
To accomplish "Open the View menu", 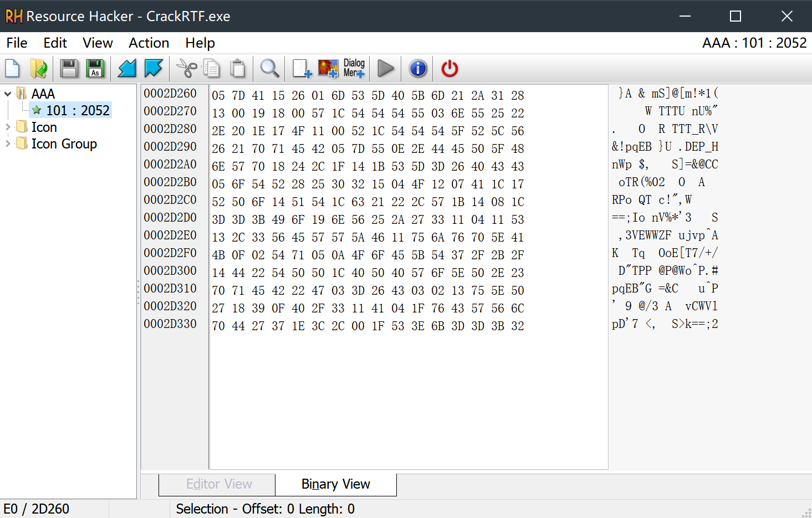I will pos(98,43).
